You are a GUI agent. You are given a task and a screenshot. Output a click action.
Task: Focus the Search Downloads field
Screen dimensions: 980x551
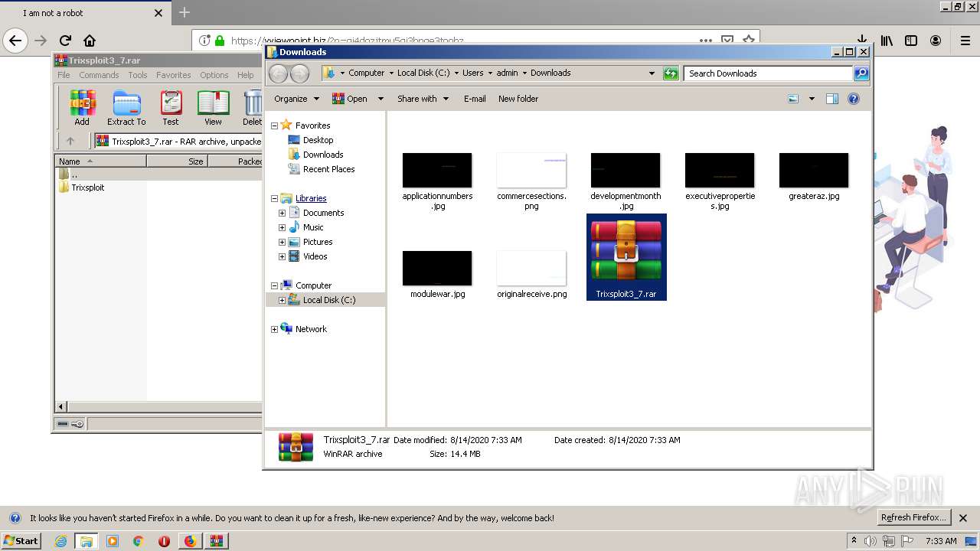(768, 73)
